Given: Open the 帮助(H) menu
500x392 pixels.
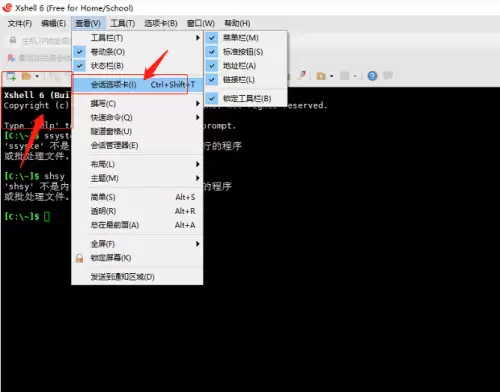Looking at the screenshot, I should [237, 23].
